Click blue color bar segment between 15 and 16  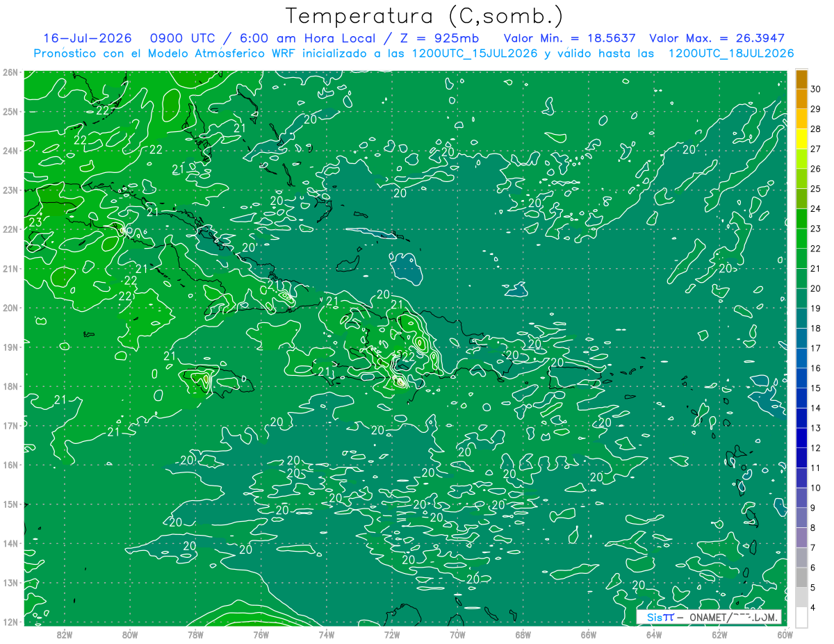(801, 379)
